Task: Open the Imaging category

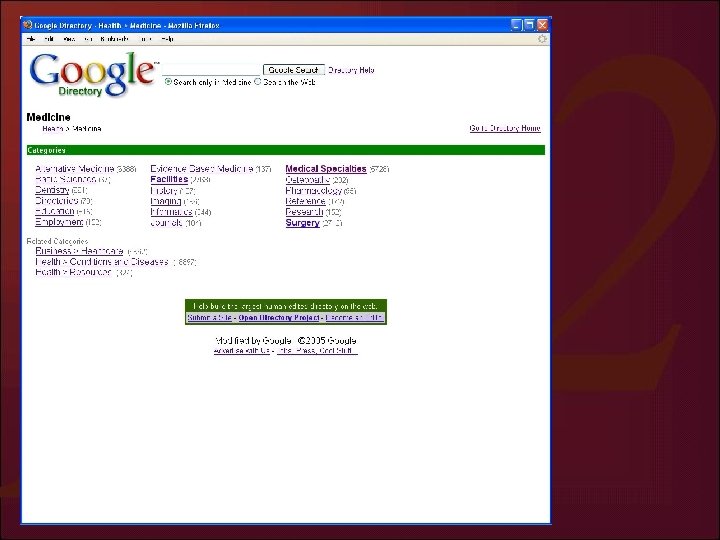Action: 166,201
